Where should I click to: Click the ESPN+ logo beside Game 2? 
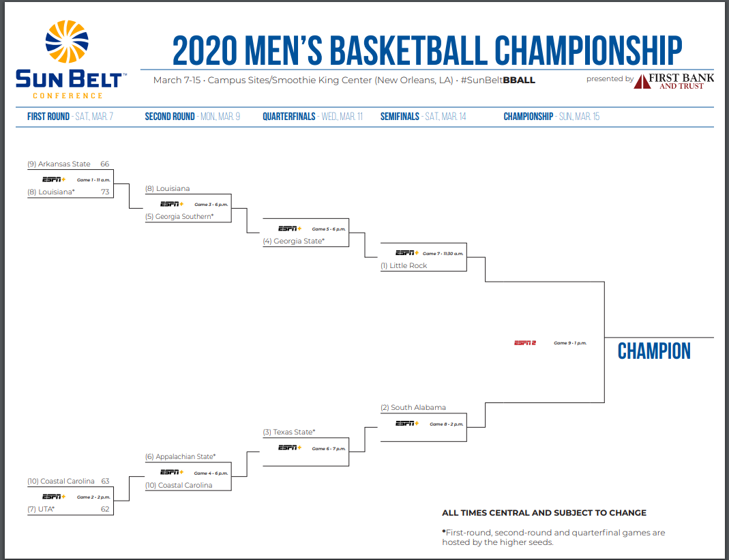55,497
